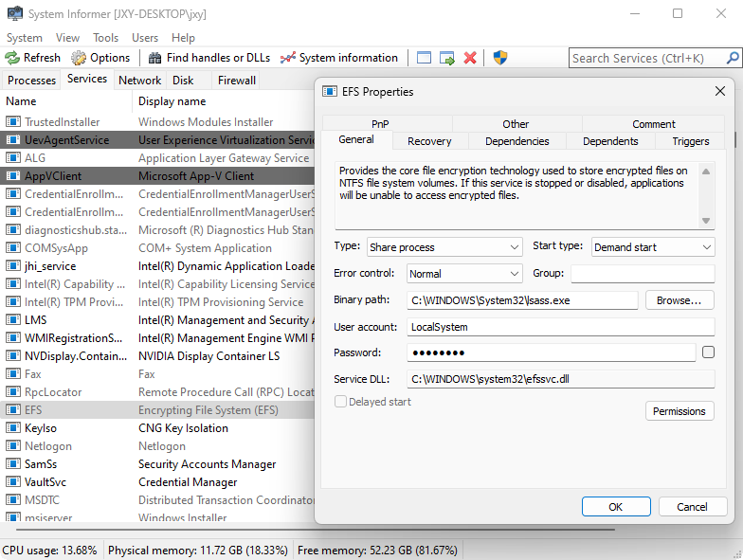Open Options via the gear icon
The height and width of the screenshot is (560, 743).
tap(79, 58)
